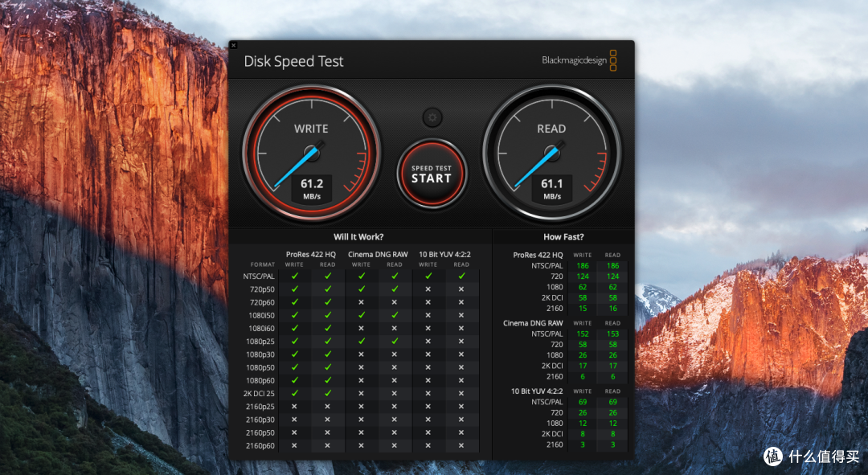Click the 'Will It Work?' heading
The width and height of the screenshot is (868, 475).
click(x=358, y=237)
